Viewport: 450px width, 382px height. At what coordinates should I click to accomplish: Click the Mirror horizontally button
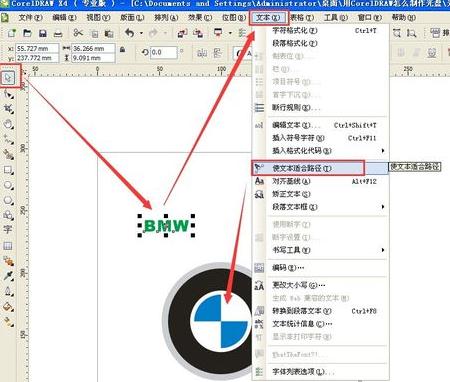(x=202, y=53)
